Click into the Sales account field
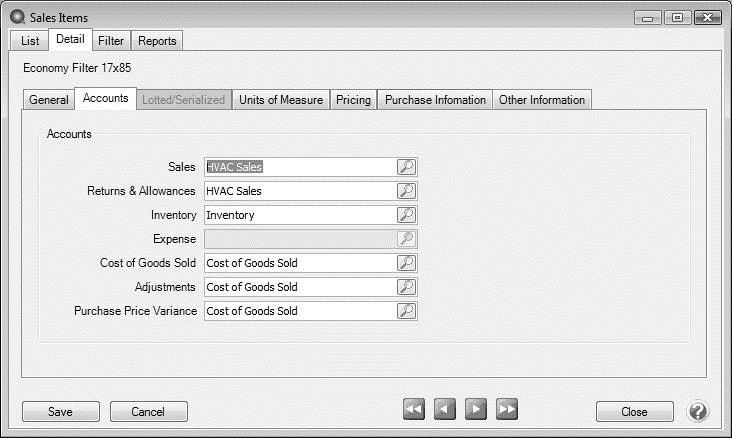The height and width of the screenshot is (438, 732). pyautogui.click(x=297, y=167)
